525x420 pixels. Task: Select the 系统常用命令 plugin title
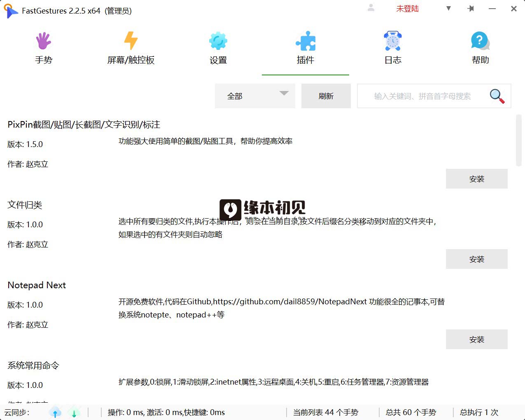[33, 365]
